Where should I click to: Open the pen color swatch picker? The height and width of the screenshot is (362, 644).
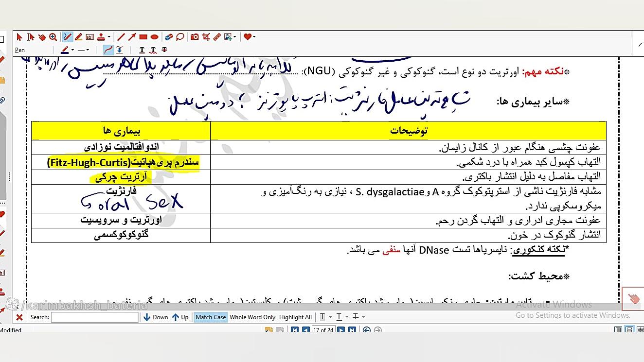(x=65, y=49)
